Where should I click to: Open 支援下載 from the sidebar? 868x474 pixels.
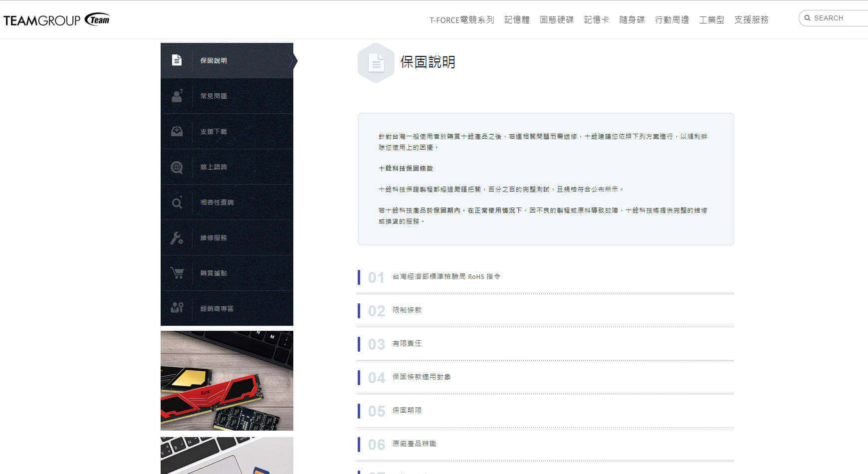pyautogui.click(x=227, y=131)
